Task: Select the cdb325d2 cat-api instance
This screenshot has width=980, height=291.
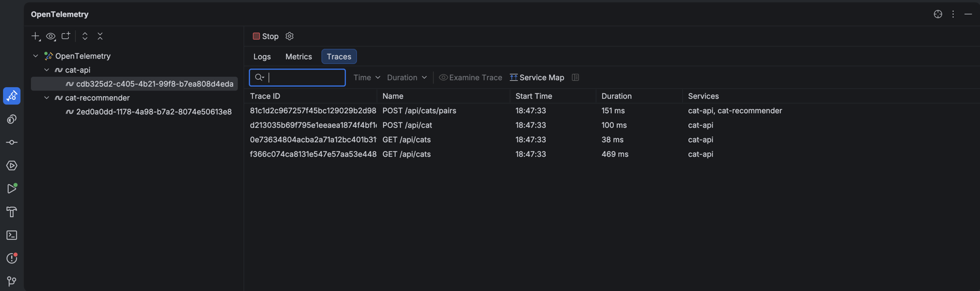Action: coord(134,84)
